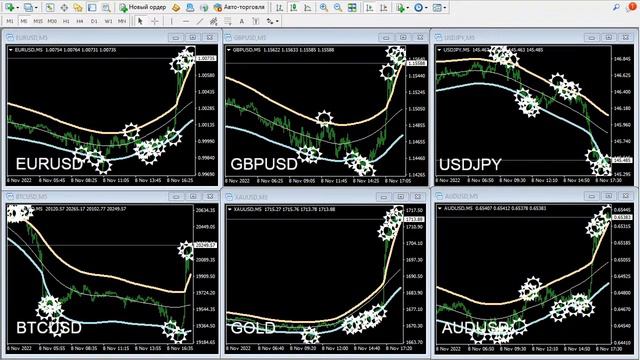Switch chart to candlestick type

(x=293, y=7)
